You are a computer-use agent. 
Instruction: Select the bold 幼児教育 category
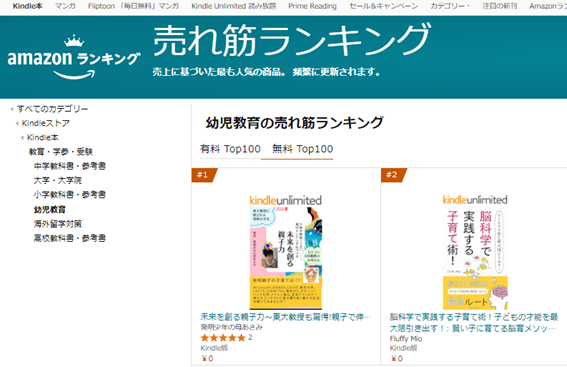click(50, 209)
